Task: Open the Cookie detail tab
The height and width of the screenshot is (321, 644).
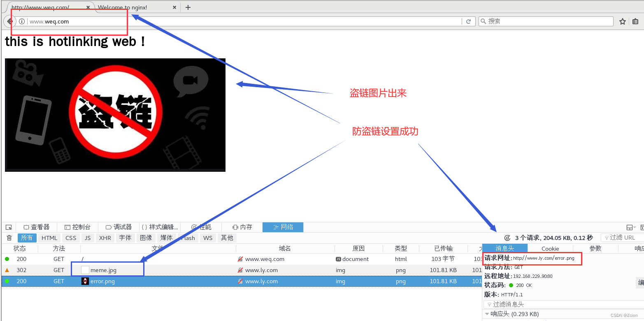Action: click(550, 248)
